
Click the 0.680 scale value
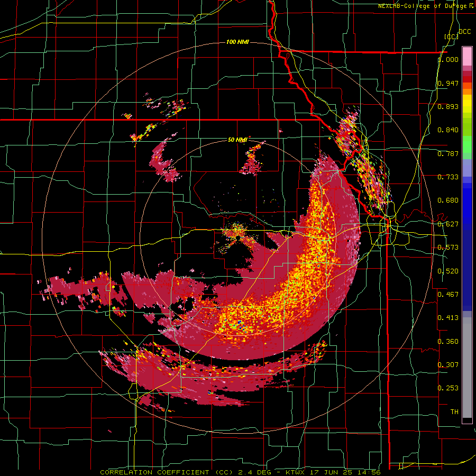coord(448,200)
